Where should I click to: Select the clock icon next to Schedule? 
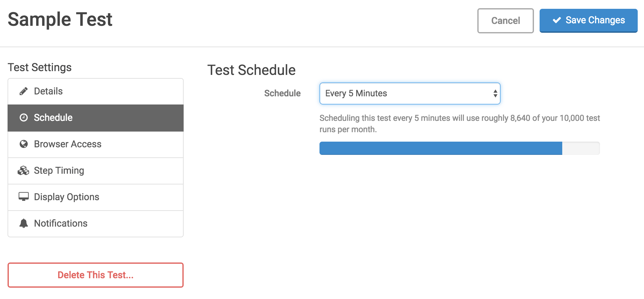[24, 118]
